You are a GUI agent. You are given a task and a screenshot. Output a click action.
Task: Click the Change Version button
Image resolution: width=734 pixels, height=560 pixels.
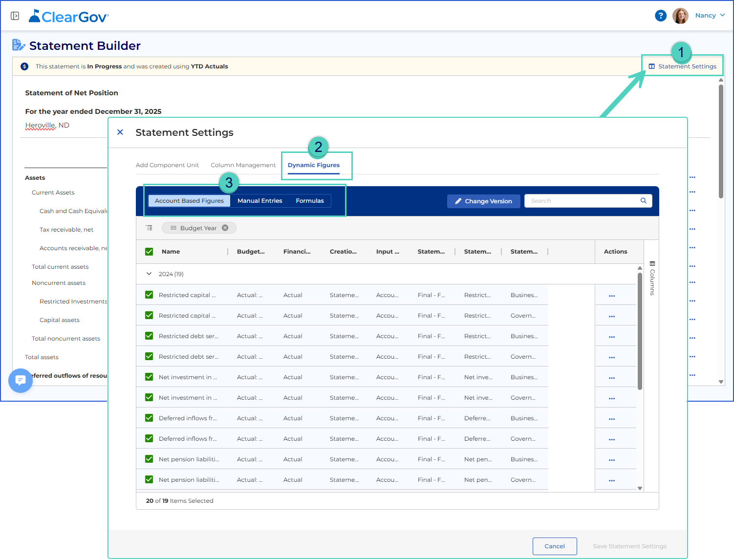pos(483,201)
